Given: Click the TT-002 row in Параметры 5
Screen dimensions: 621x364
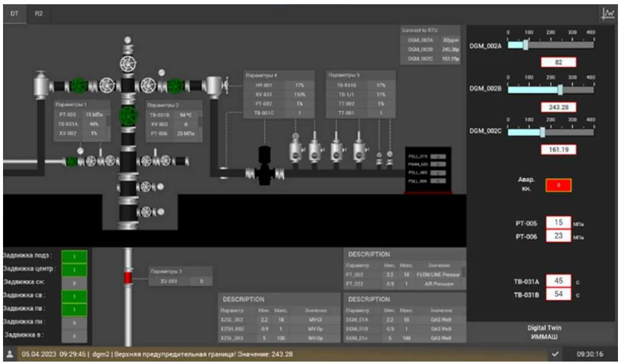Looking at the screenshot, I should pos(360,104).
